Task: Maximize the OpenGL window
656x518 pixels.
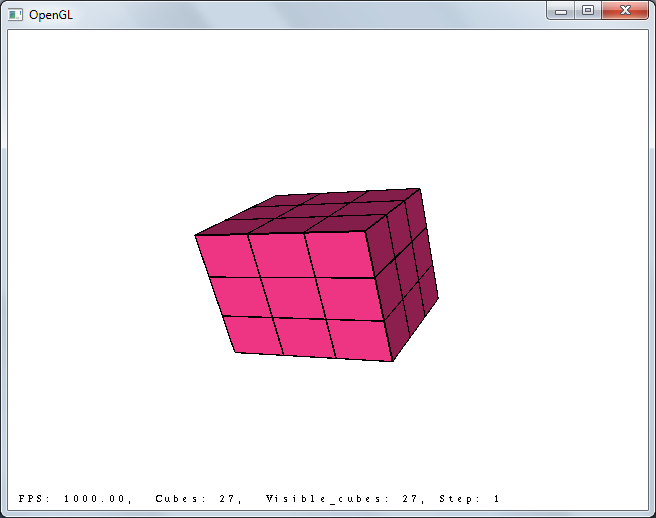Action: coord(588,10)
